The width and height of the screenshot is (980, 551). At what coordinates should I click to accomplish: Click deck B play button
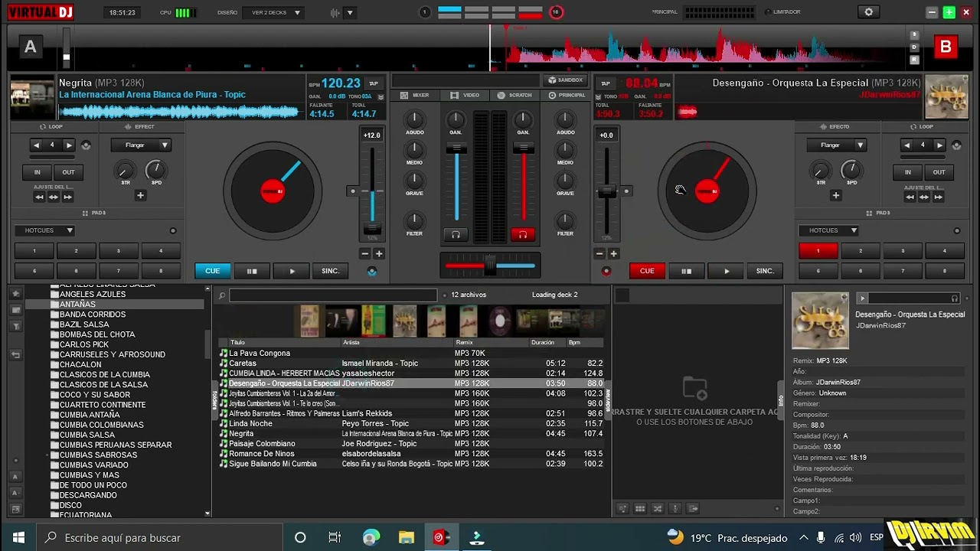[x=726, y=271]
